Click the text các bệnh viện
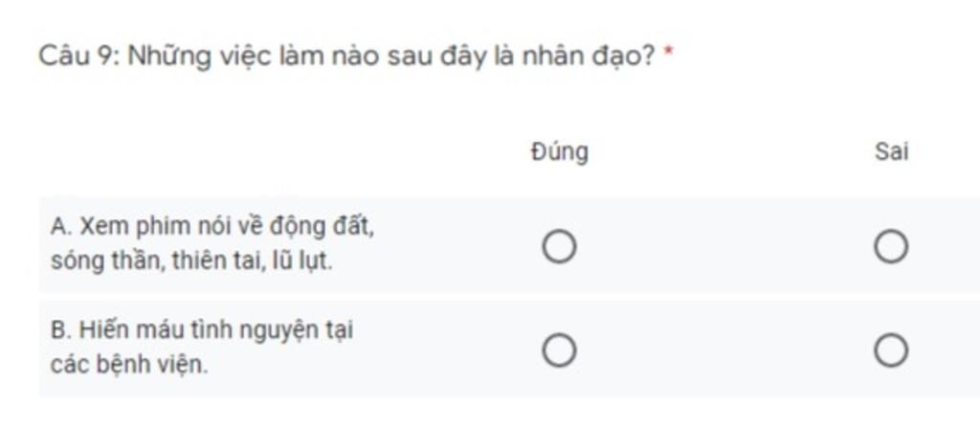The image size is (980, 431). (129, 364)
